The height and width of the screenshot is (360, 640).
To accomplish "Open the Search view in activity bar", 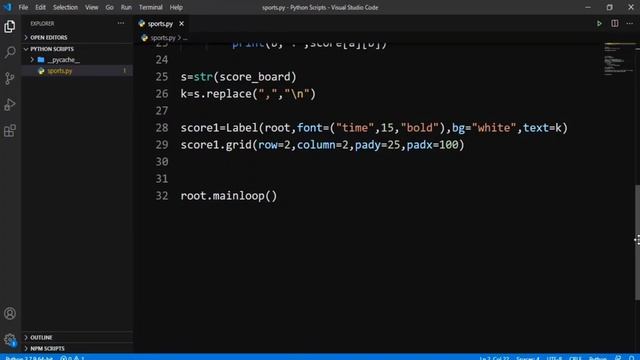I will (10, 52).
